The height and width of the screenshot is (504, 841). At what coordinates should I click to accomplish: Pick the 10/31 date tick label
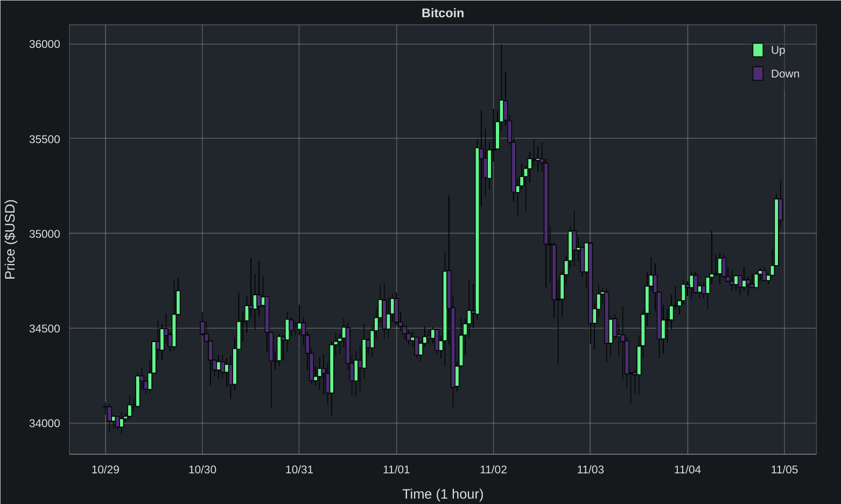[299, 470]
